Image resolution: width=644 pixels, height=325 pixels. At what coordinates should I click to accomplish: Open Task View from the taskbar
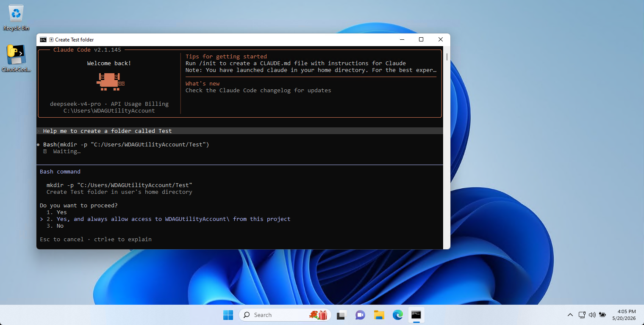tap(341, 315)
